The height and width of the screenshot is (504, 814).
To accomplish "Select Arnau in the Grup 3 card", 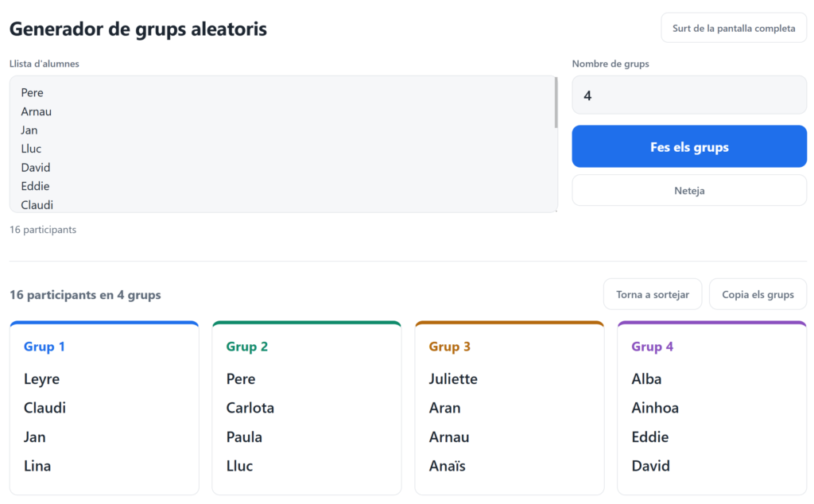I will coord(449,436).
